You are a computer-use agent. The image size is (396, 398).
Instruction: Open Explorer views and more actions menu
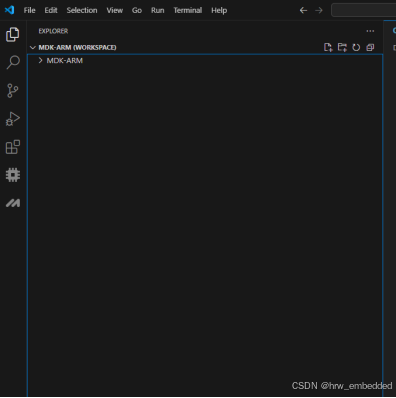pos(370,31)
